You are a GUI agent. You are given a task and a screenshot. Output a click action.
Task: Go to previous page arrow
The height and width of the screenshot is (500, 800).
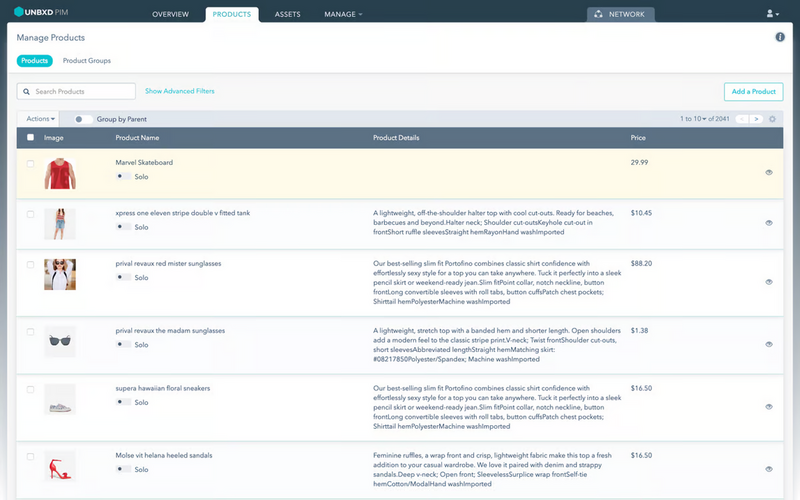[741, 119]
